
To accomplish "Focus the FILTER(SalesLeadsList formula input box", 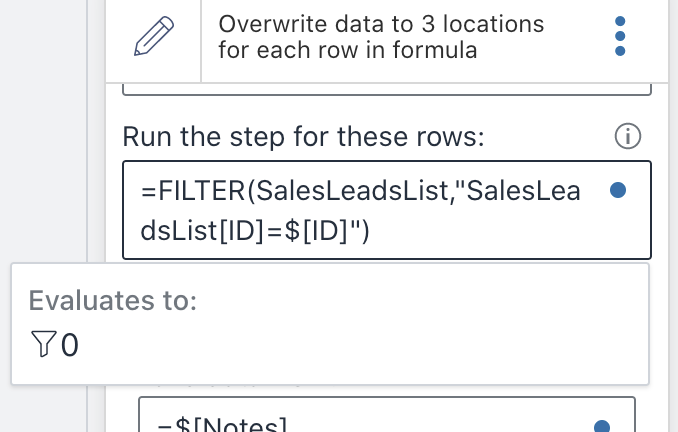I will pos(387,210).
